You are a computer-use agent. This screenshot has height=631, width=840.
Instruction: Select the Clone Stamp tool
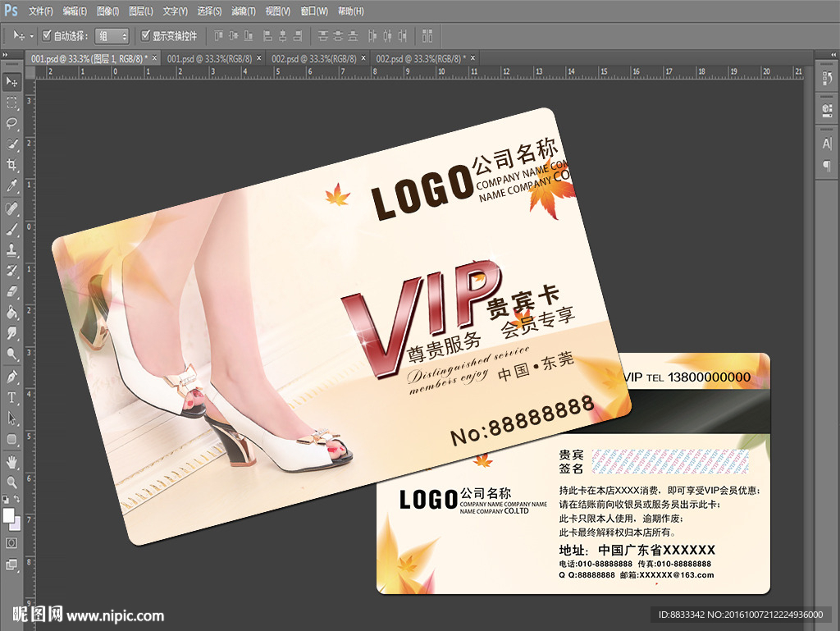point(11,249)
